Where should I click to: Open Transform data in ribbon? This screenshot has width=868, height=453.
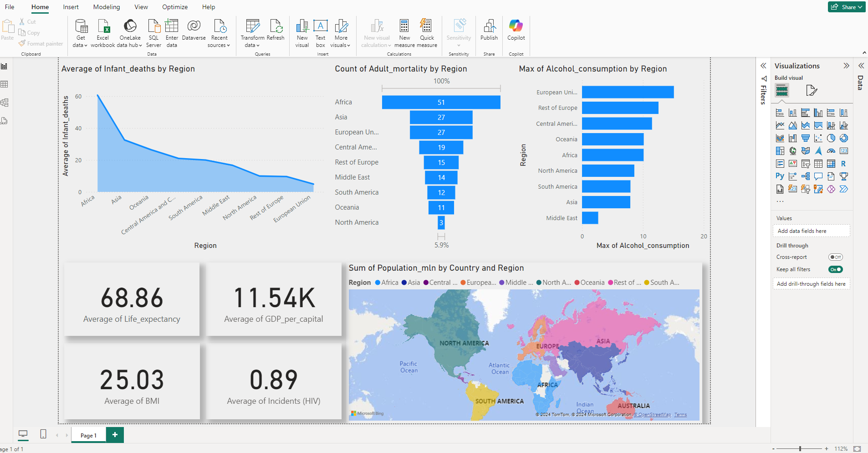(252, 33)
